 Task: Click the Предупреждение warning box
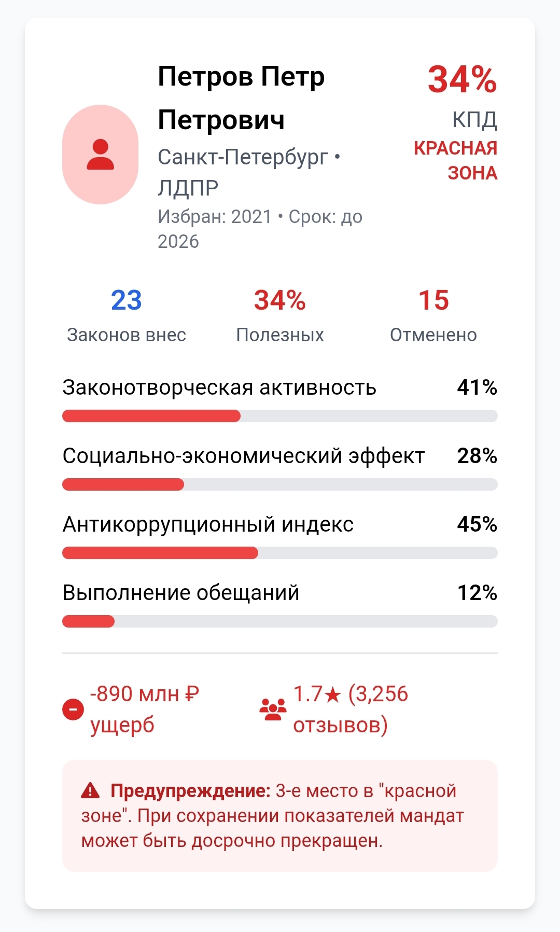click(280, 816)
